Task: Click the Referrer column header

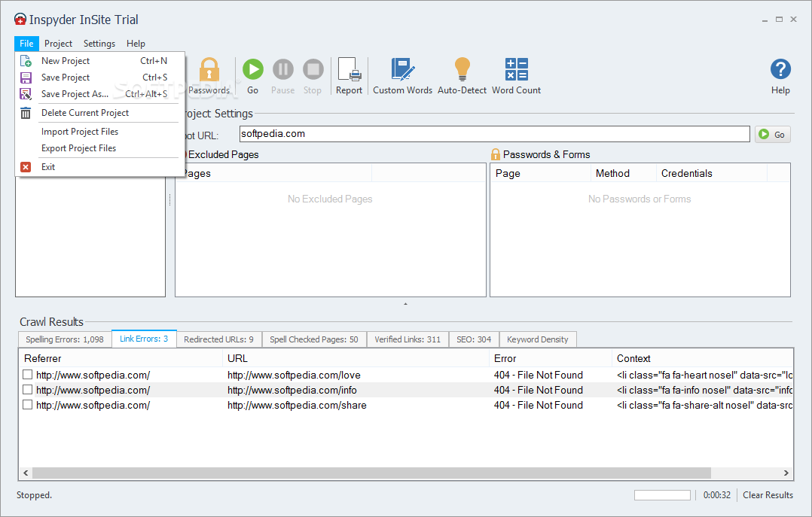Action: coord(121,359)
